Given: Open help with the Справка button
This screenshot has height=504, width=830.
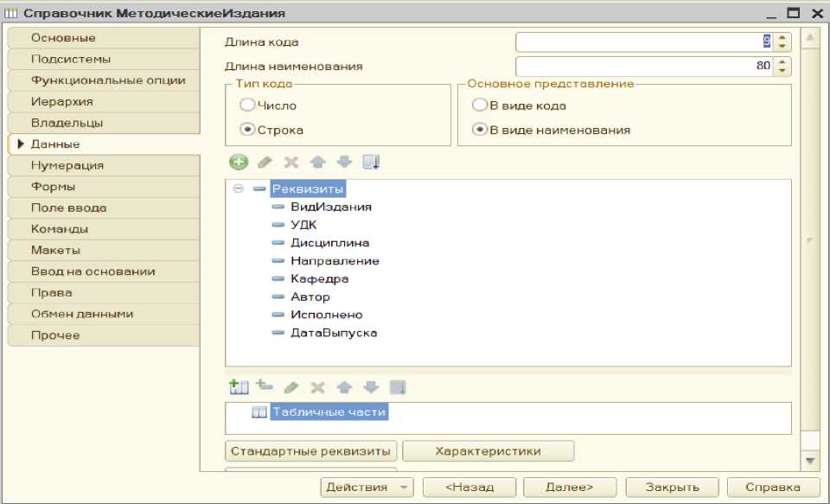Looking at the screenshot, I should click(773, 487).
